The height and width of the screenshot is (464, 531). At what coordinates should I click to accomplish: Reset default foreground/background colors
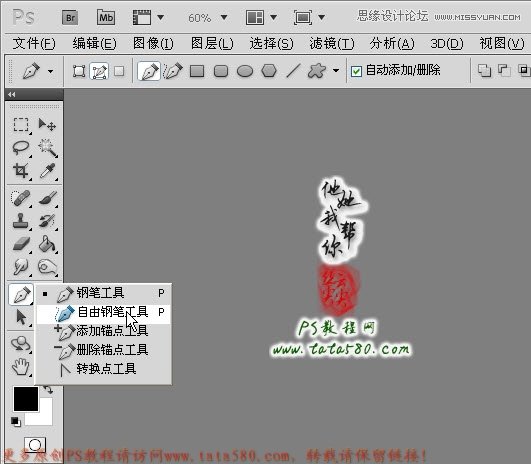point(15,422)
